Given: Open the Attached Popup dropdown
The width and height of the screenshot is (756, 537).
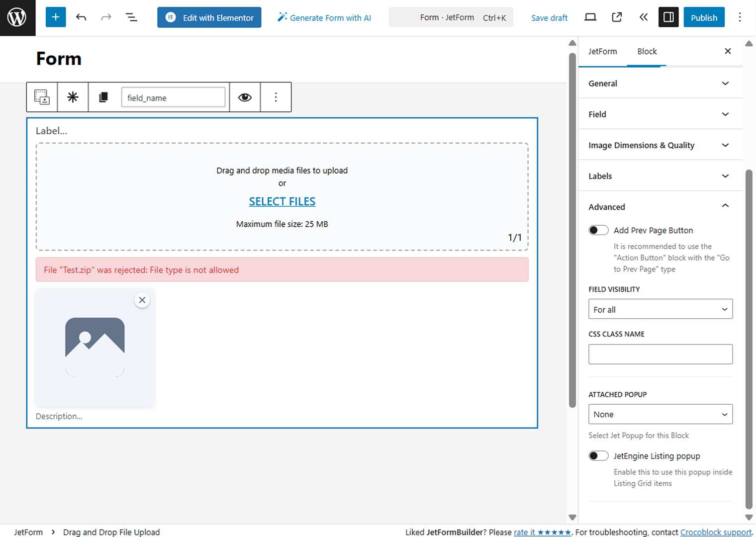Looking at the screenshot, I should click(661, 414).
